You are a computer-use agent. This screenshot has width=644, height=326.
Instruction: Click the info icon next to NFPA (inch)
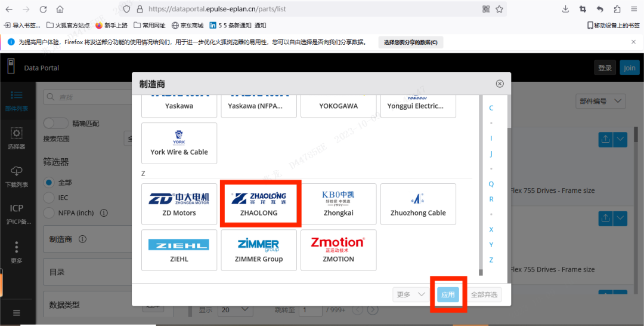104,213
